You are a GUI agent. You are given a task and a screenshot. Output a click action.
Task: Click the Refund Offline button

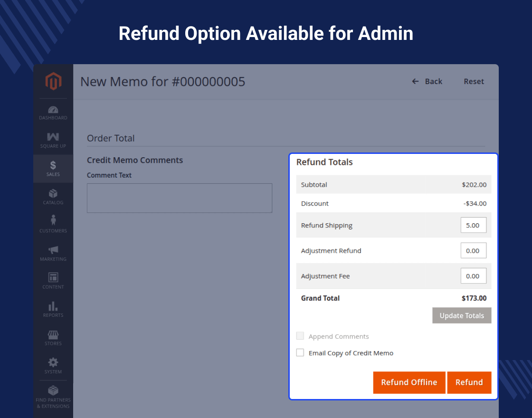pyautogui.click(x=409, y=382)
